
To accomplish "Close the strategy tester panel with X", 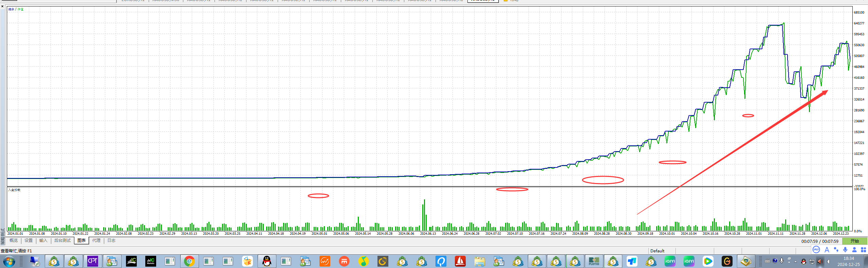I will tap(2, 6).
